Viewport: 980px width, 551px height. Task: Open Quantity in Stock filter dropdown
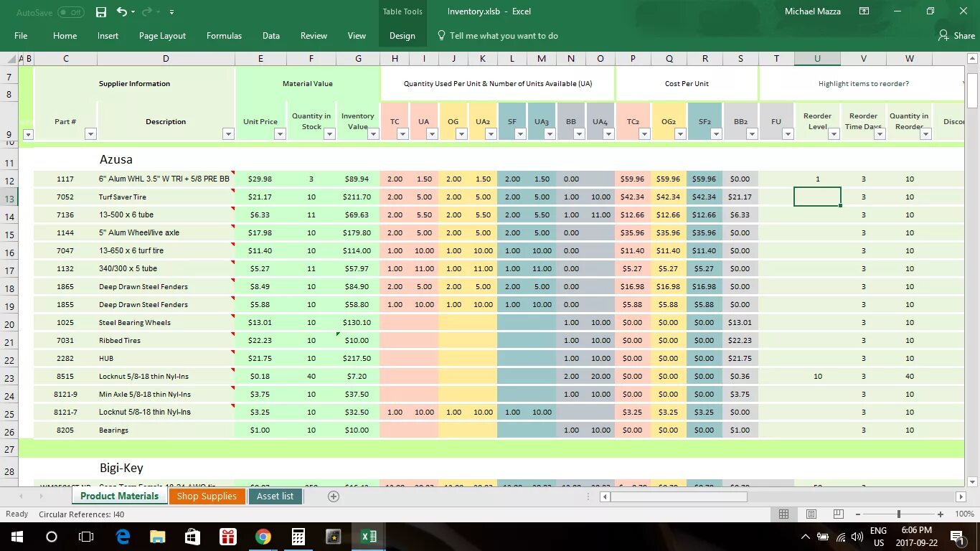[329, 133]
